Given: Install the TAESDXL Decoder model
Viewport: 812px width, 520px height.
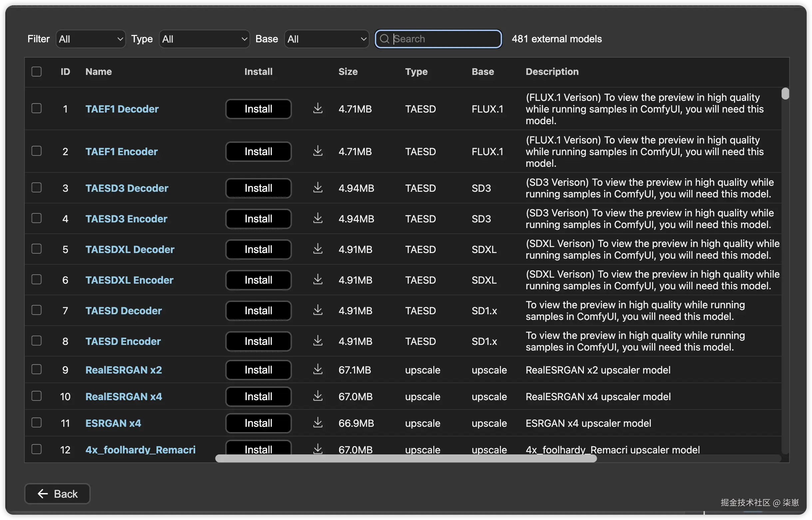Looking at the screenshot, I should tap(258, 249).
